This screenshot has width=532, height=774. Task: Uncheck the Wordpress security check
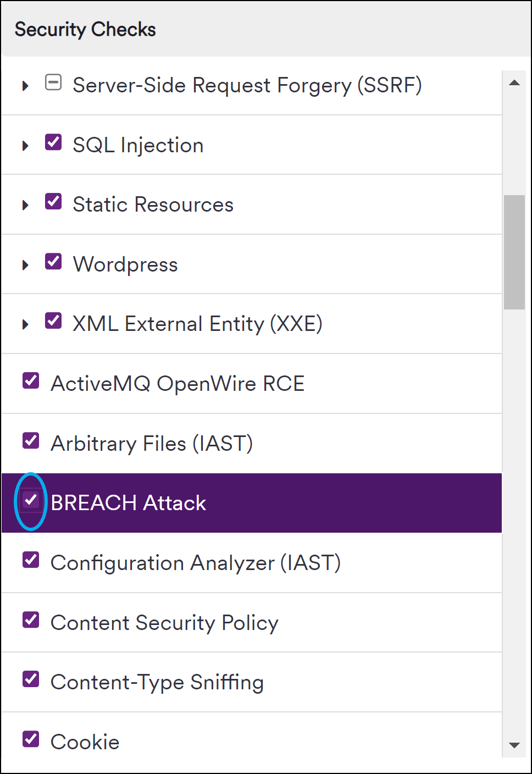pyautogui.click(x=53, y=261)
